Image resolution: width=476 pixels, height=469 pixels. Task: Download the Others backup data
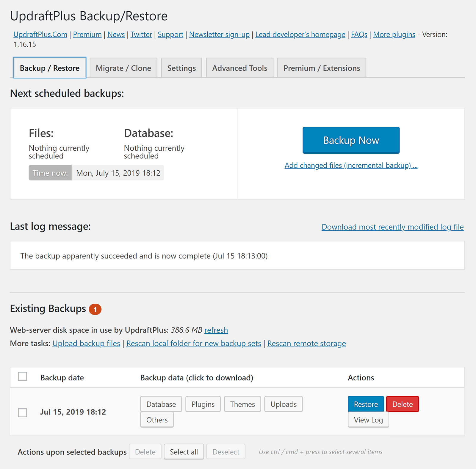(157, 420)
